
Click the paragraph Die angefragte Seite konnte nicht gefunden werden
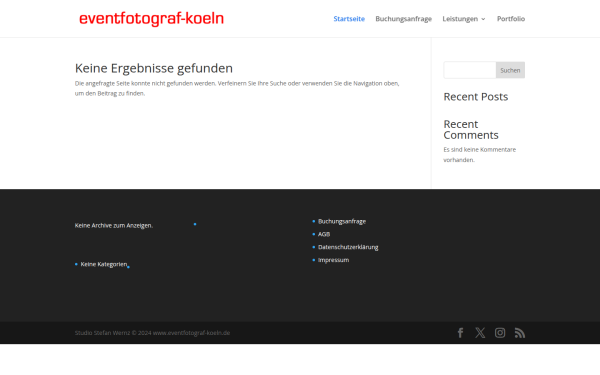tap(237, 88)
